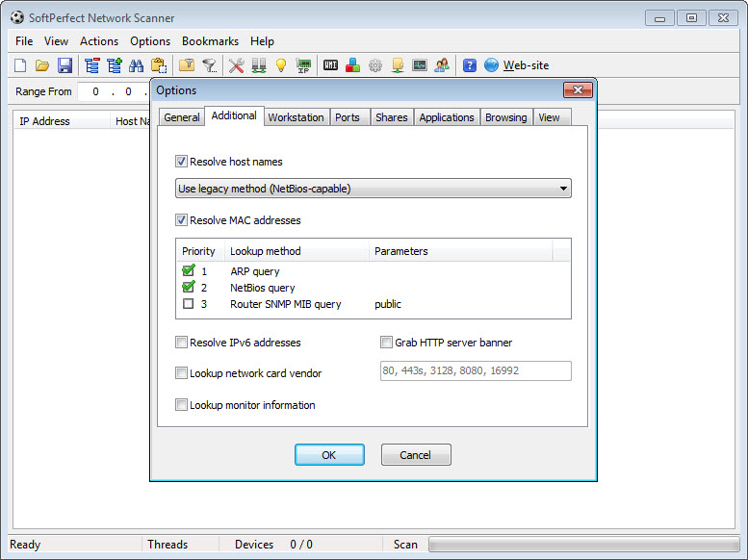Click the users group icon

coord(442,65)
